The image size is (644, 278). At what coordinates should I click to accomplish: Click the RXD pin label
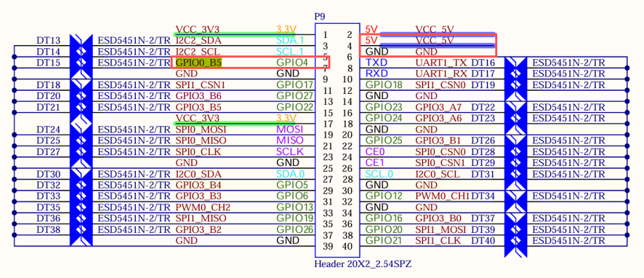pos(377,74)
